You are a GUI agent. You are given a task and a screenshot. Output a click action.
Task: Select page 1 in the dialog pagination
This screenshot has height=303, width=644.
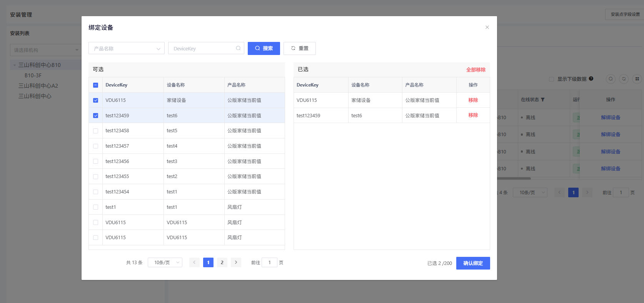[x=208, y=262]
